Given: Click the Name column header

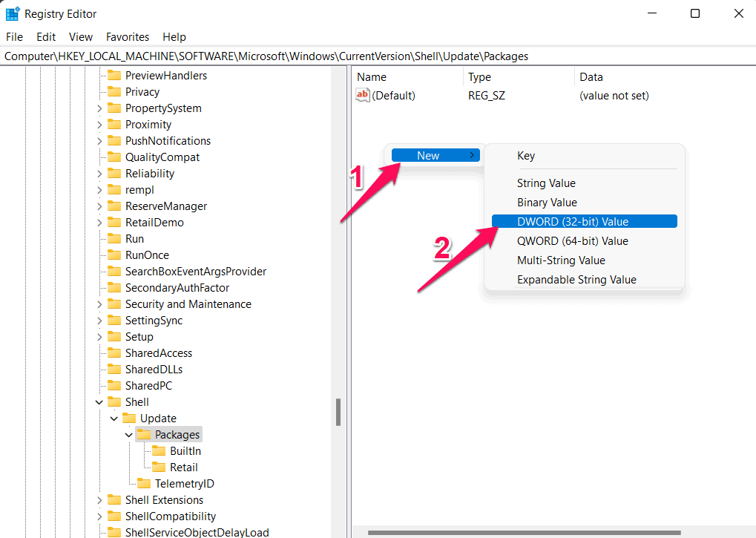Looking at the screenshot, I should [372, 77].
